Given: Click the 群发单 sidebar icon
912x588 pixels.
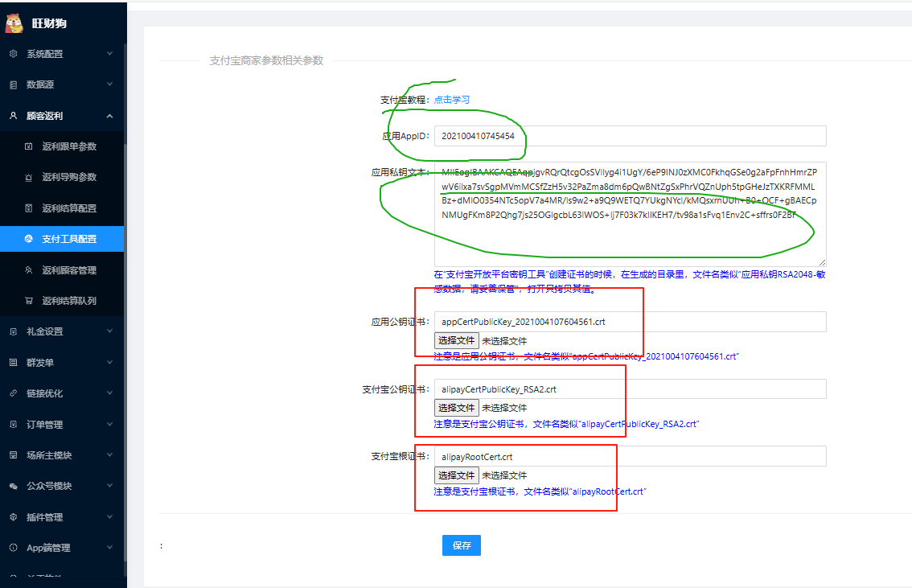Looking at the screenshot, I should [13, 363].
